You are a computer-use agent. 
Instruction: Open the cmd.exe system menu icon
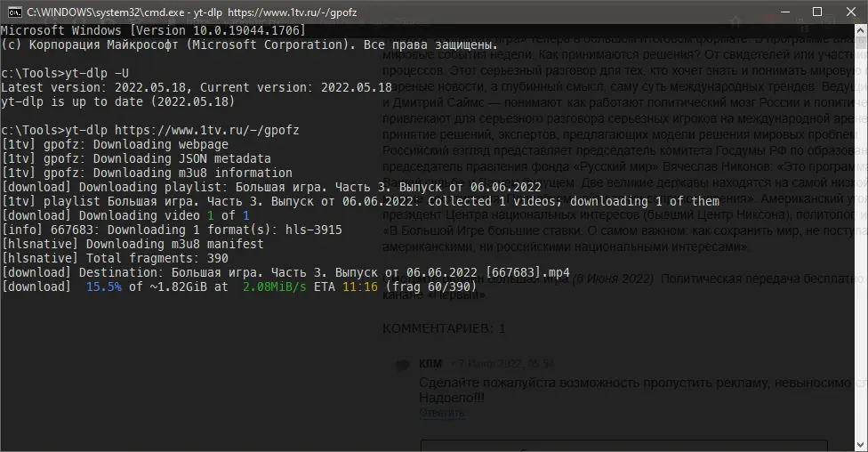click(x=14, y=12)
